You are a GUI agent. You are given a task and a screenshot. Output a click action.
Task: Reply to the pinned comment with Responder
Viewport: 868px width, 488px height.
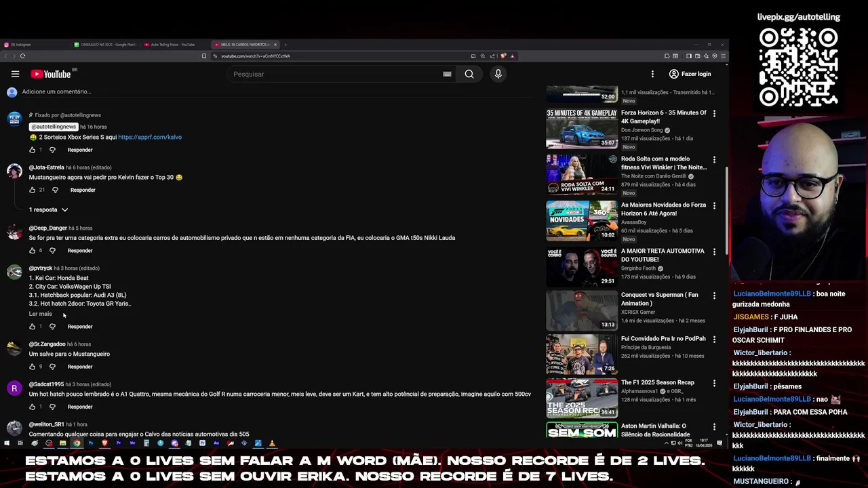pos(80,150)
